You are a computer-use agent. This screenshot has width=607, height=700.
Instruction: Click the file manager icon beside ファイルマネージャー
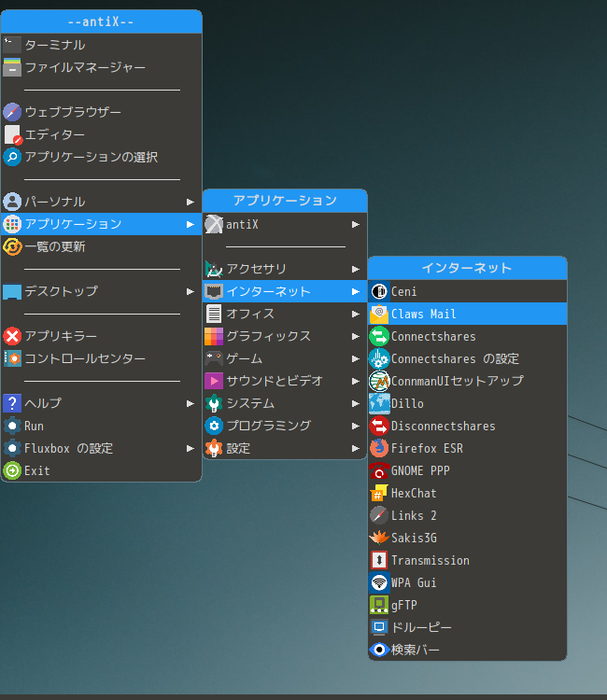point(12,67)
